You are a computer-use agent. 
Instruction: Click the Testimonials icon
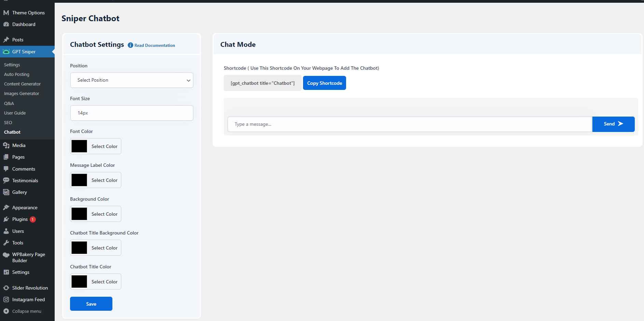click(6, 180)
